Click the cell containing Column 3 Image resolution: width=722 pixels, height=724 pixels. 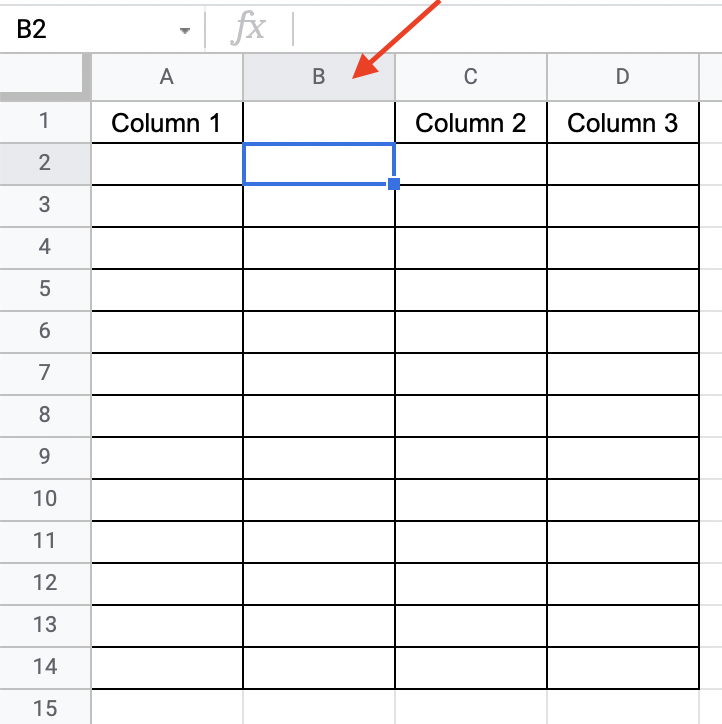coord(623,123)
